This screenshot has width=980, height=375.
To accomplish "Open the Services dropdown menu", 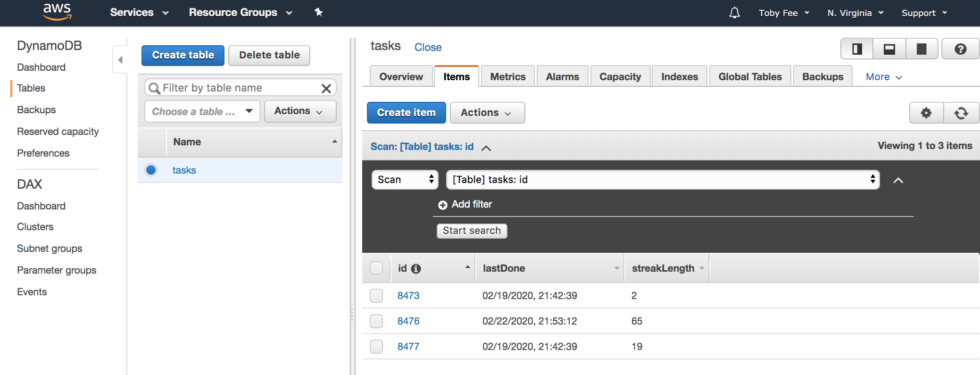I will [139, 13].
